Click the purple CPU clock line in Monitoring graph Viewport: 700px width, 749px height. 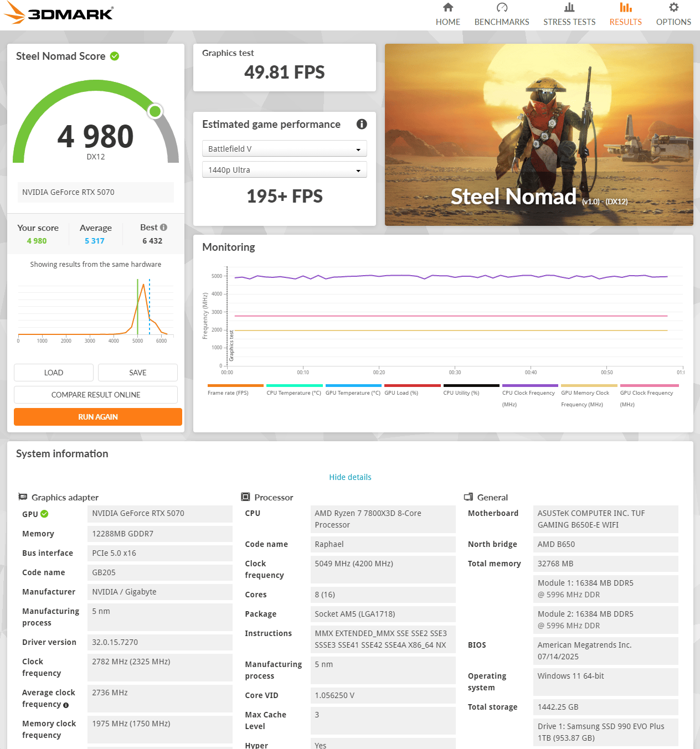click(451, 276)
